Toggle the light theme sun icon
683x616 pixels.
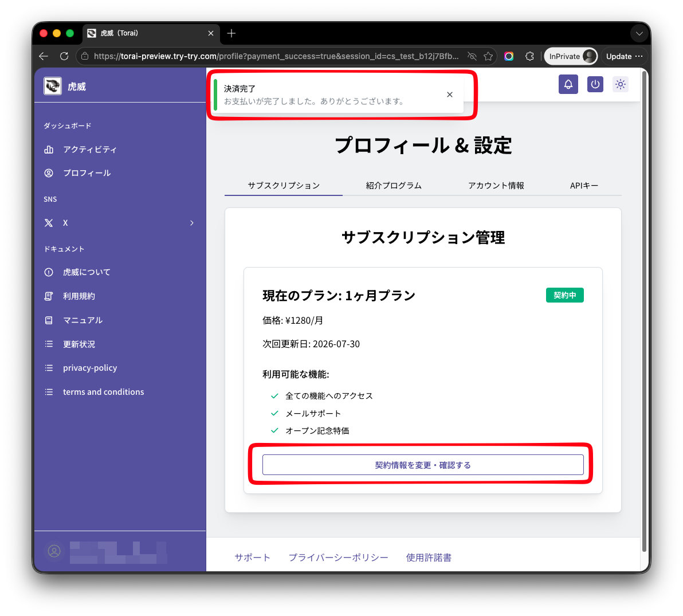[x=621, y=84]
